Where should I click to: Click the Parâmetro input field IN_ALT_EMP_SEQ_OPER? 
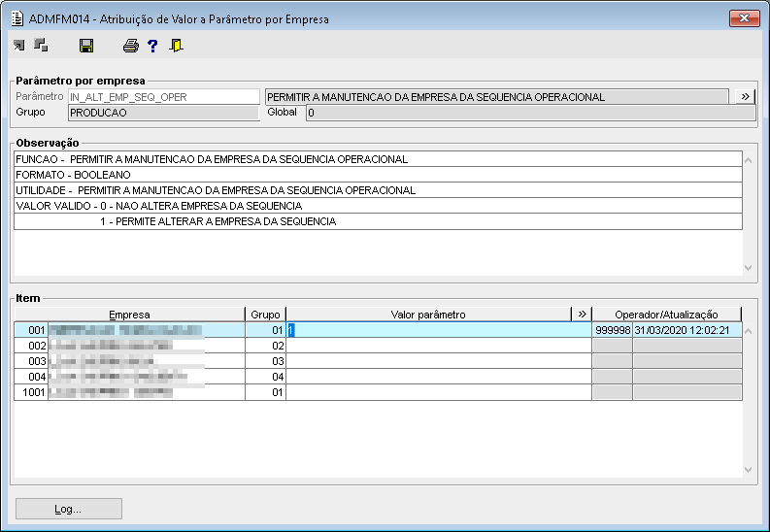(x=164, y=97)
